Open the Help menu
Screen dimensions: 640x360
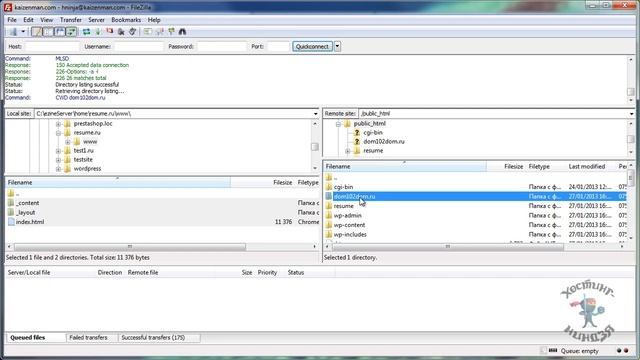[154, 20]
